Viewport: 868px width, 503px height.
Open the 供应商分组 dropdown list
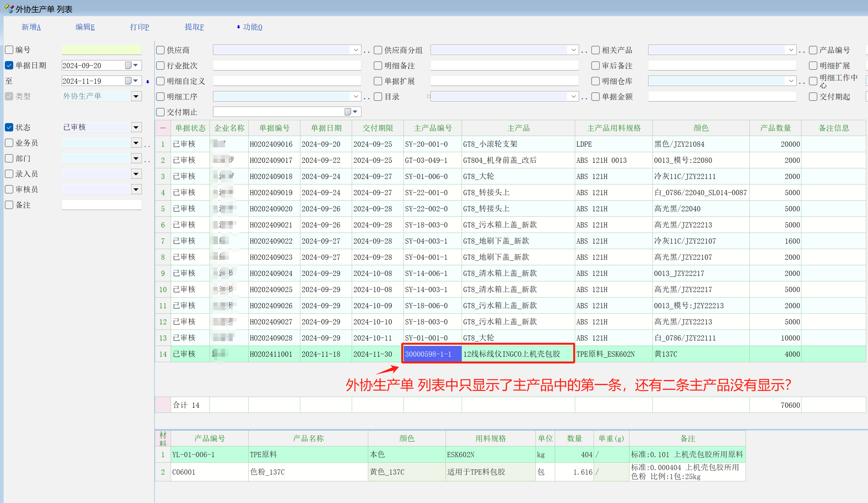point(573,50)
